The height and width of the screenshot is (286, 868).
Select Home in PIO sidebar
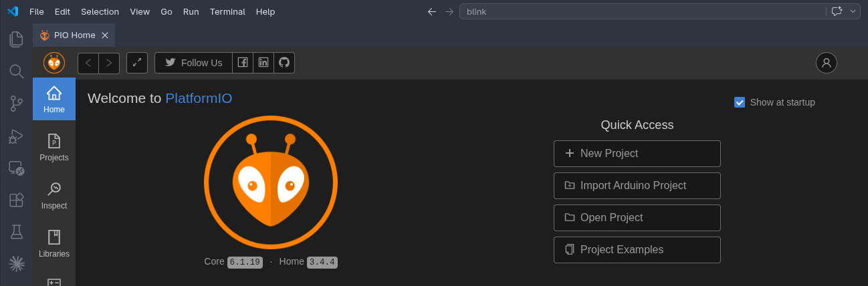point(54,99)
